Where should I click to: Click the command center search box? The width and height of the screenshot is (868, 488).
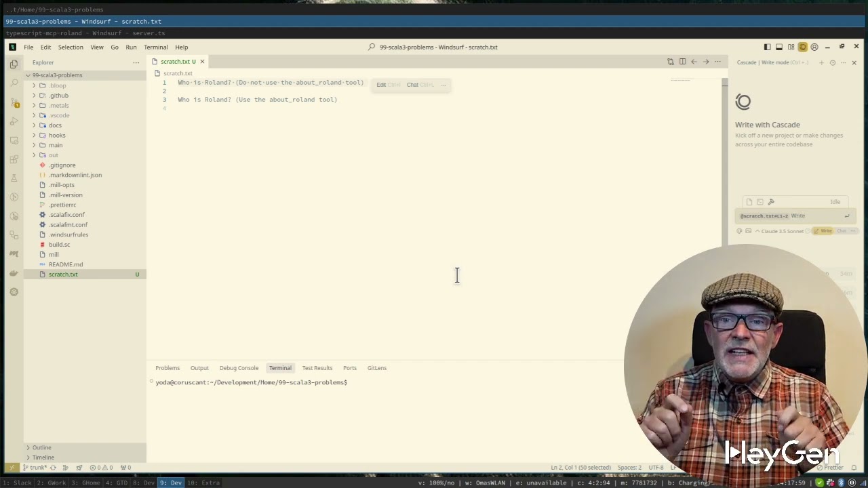click(434, 47)
